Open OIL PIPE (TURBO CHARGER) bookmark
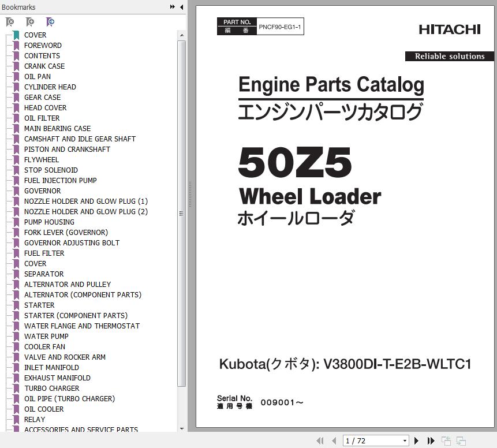 (x=69, y=399)
